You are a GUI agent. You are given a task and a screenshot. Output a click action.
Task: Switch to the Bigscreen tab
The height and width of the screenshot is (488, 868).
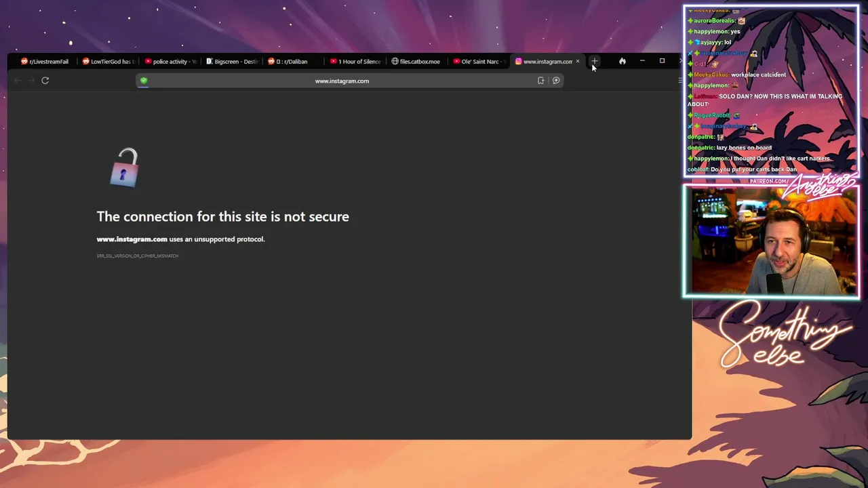(x=233, y=62)
